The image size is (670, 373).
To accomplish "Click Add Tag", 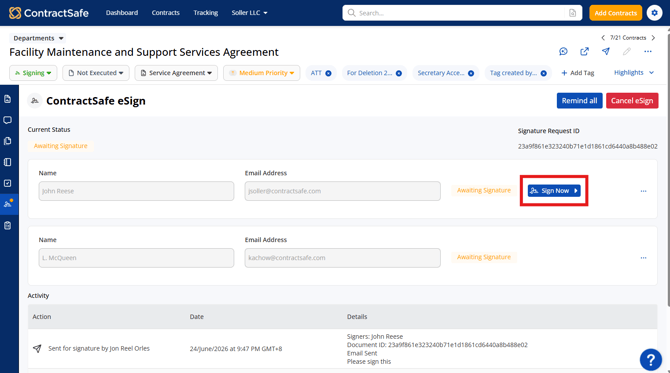I will [578, 73].
